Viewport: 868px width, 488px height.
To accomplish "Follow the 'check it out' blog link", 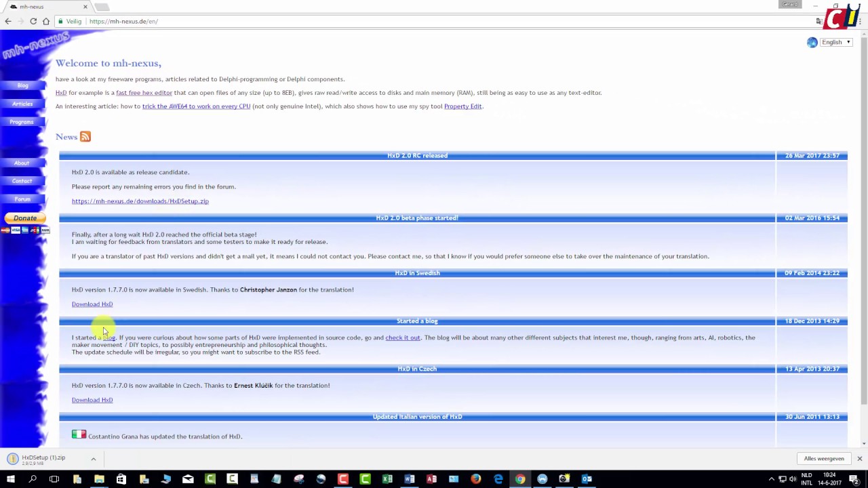I will pyautogui.click(x=403, y=338).
